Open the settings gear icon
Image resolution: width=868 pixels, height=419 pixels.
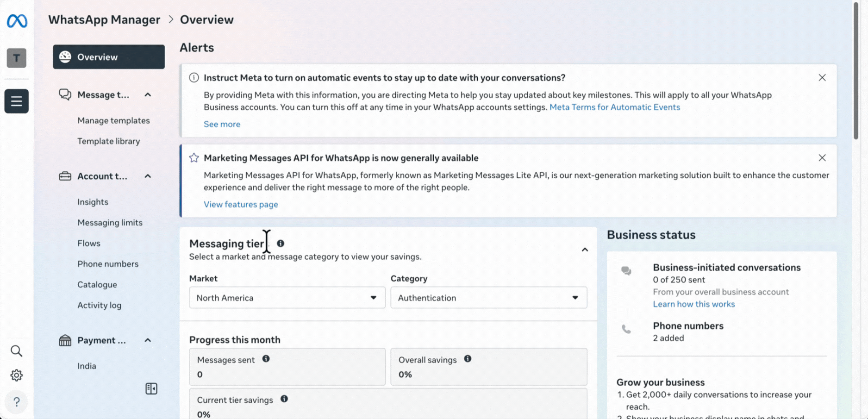click(x=17, y=375)
